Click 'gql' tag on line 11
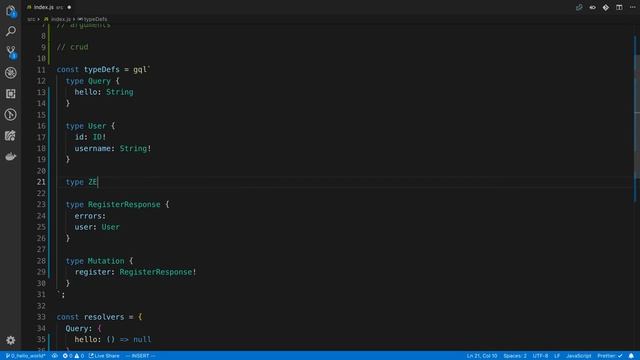This screenshot has height=360, width=640. [140, 69]
